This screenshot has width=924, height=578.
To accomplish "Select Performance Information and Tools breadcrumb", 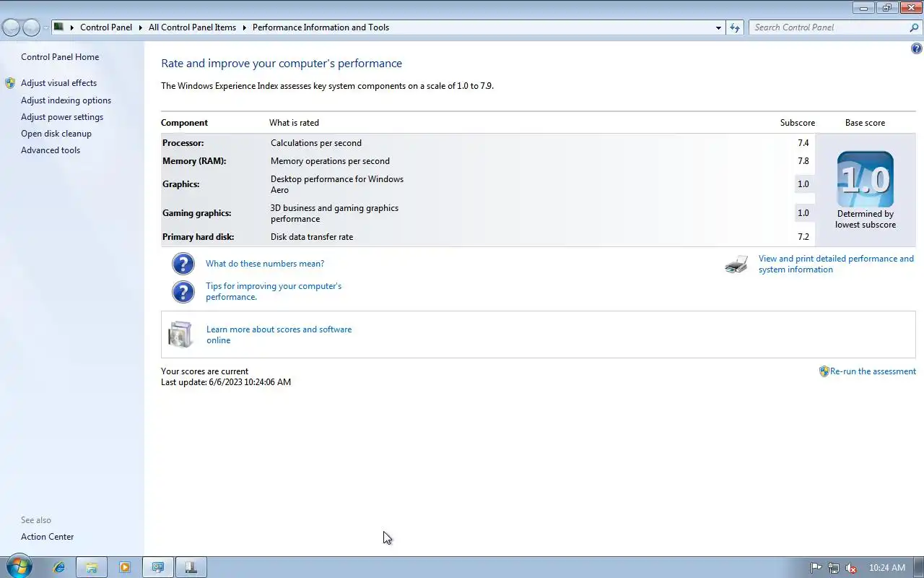I will click(321, 27).
